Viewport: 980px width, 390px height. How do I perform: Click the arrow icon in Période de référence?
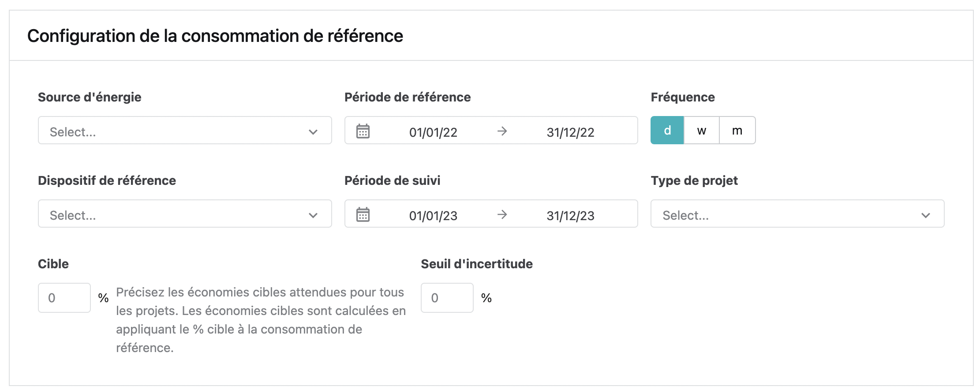click(x=502, y=131)
